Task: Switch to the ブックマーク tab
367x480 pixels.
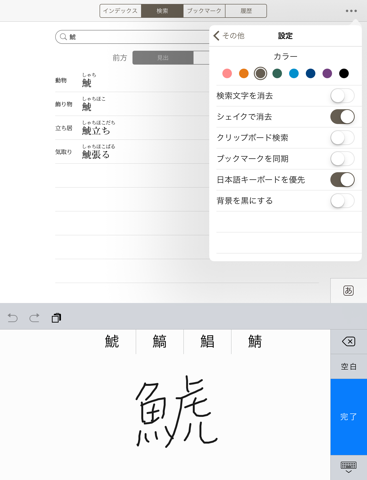Action: [204, 11]
